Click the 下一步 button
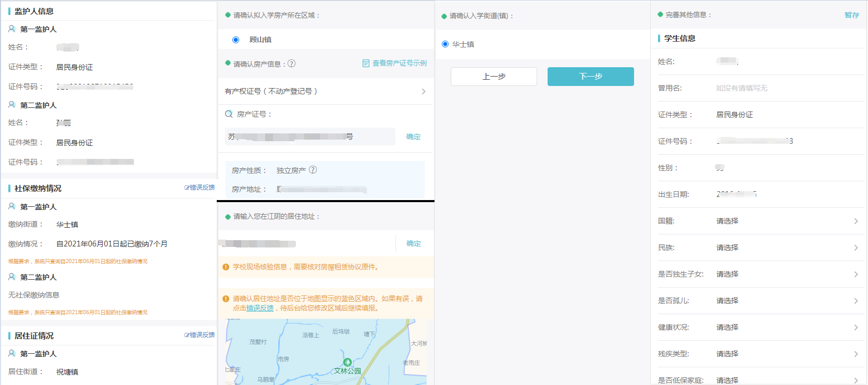Screen dimensions: 868x385 click(x=590, y=77)
